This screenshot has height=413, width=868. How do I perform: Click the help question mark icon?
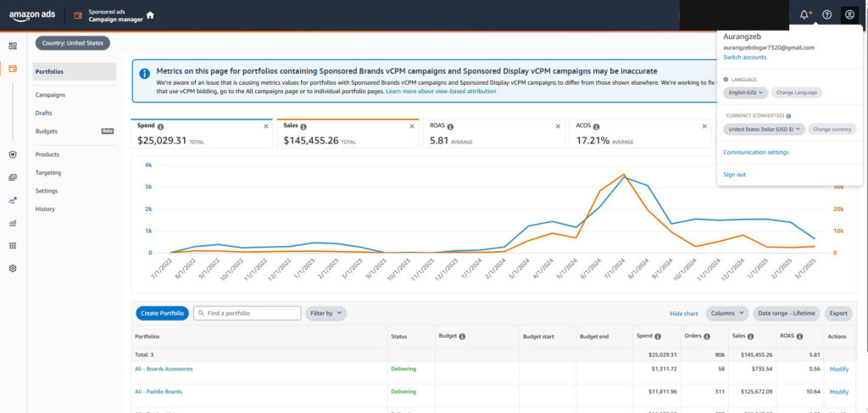pyautogui.click(x=826, y=14)
